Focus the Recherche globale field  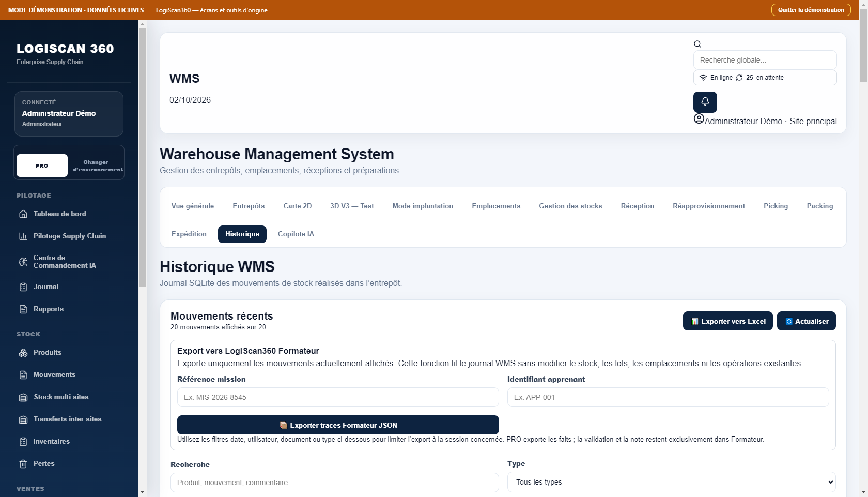(765, 60)
